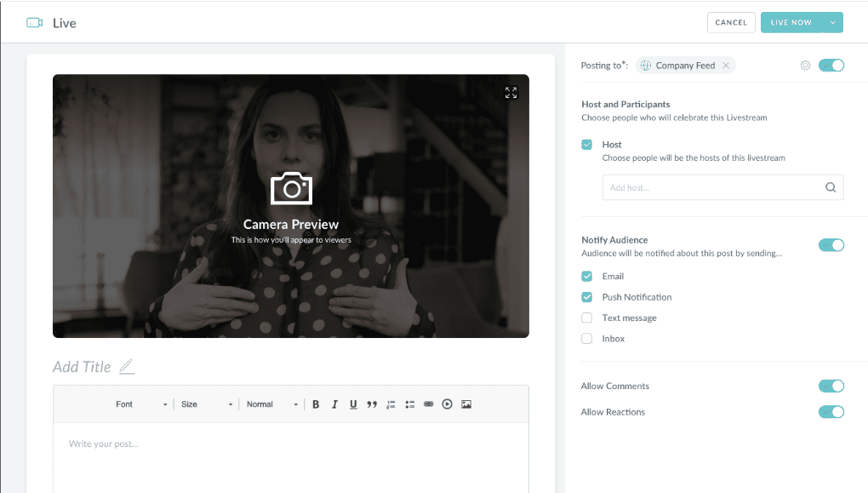Apply italic formatting
Viewport: 868px width, 493px height.
point(334,404)
